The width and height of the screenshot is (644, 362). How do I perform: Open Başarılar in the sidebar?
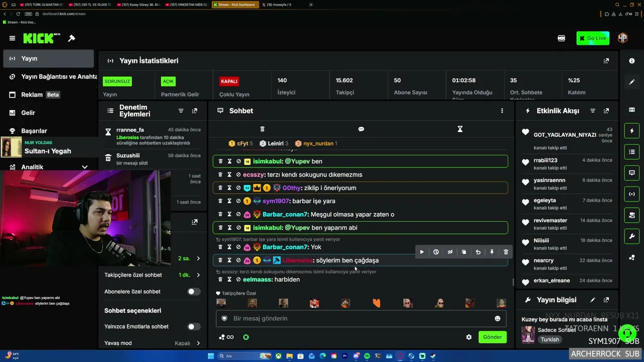(x=48, y=131)
